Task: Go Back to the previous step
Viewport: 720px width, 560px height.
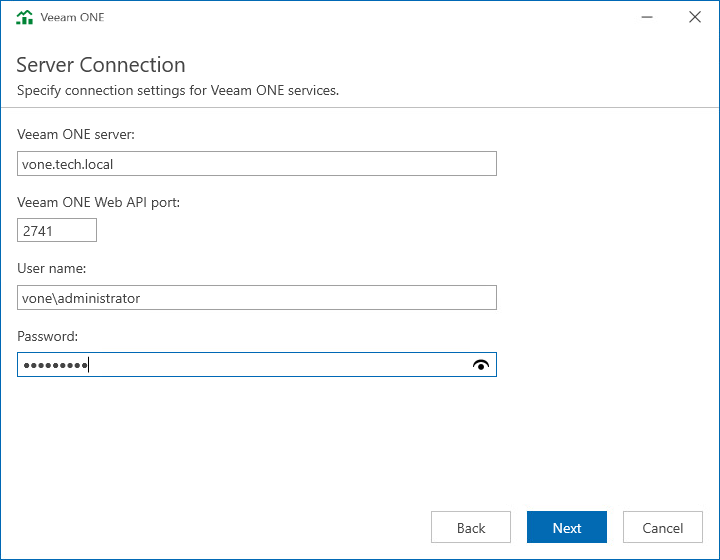Action: coord(471,527)
